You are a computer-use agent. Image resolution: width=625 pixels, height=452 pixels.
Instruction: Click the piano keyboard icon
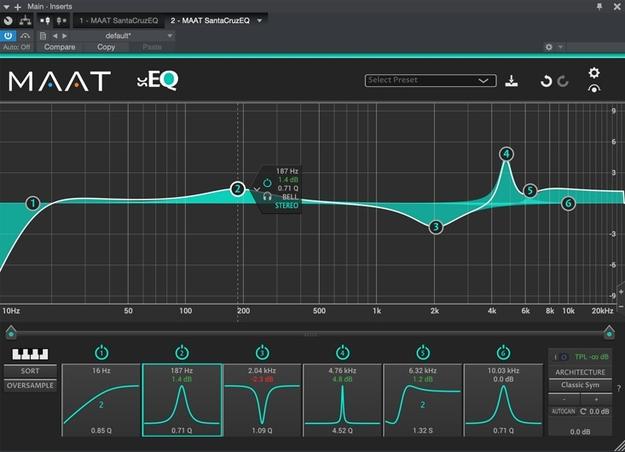pyautogui.click(x=30, y=354)
